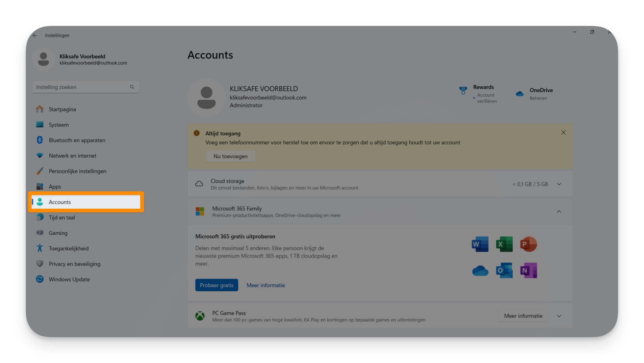
Task: Click the Instelling zoeken search field
Action: (x=86, y=87)
